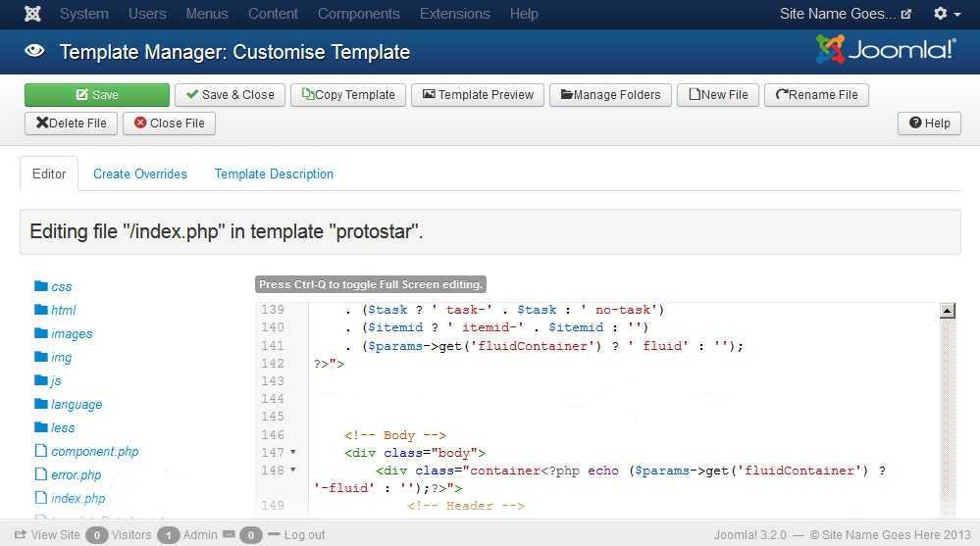
Task: Open the settings gear dropdown
Action: [947, 13]
